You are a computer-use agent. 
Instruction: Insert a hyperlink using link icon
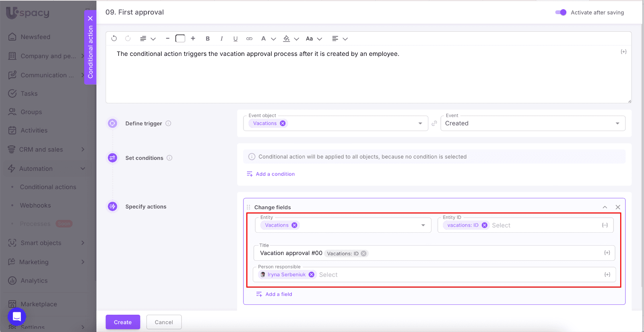(x=250, y=39)
